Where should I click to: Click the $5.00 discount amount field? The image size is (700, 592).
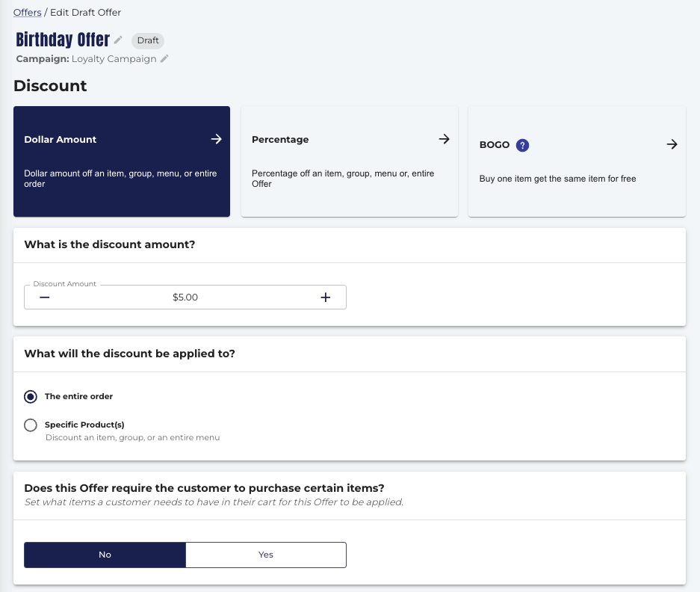(185, 297)
